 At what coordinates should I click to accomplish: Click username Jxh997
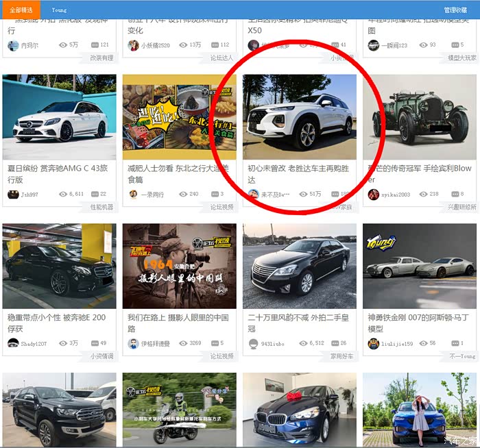pyautogui.click(x=29, y=195)
